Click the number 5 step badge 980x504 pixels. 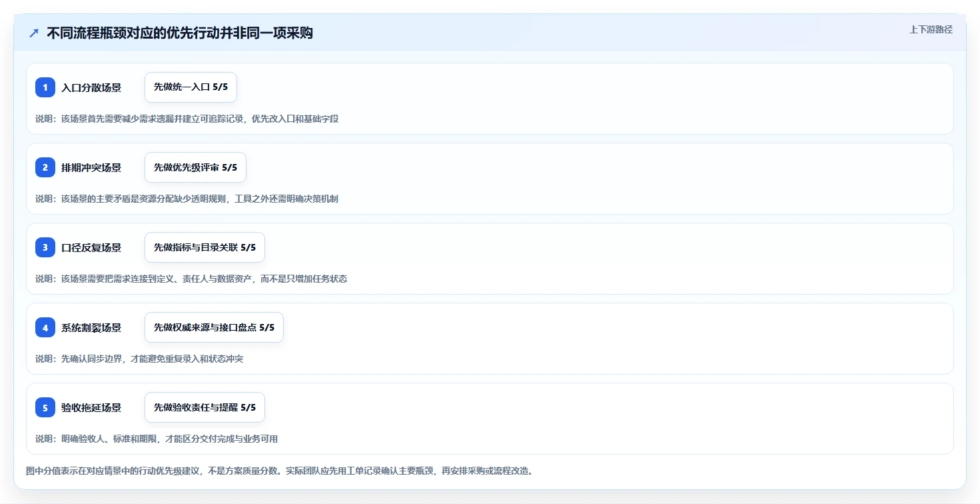pos(45,407)
